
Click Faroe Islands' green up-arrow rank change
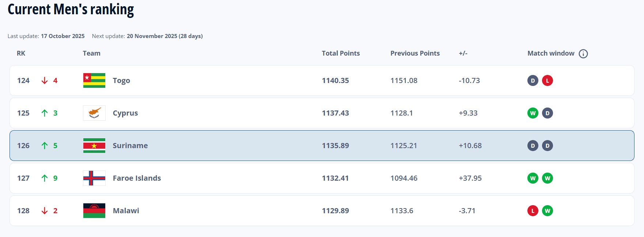pos(45,178)
